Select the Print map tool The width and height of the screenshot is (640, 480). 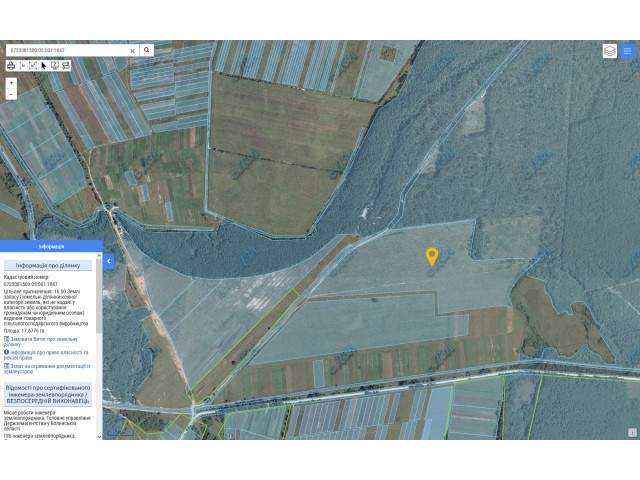click(x=11, y=66)
